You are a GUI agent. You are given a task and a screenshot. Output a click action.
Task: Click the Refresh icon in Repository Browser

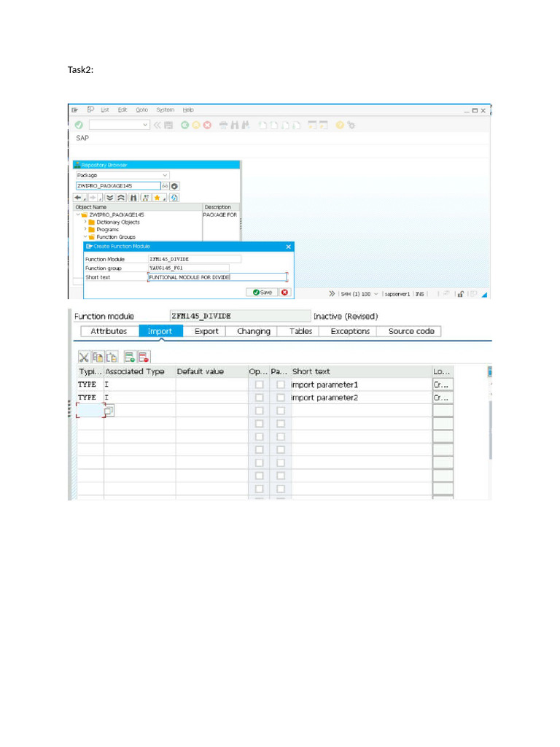(174, 198)
